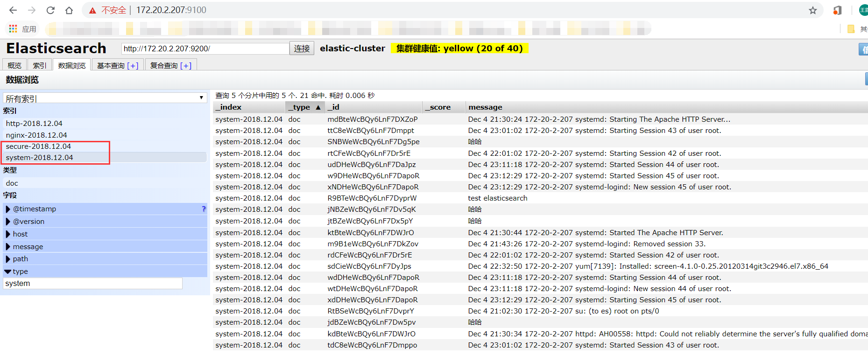Click the insecure site warning icon
The image size is (868, 355).
[x=92, y=10]
